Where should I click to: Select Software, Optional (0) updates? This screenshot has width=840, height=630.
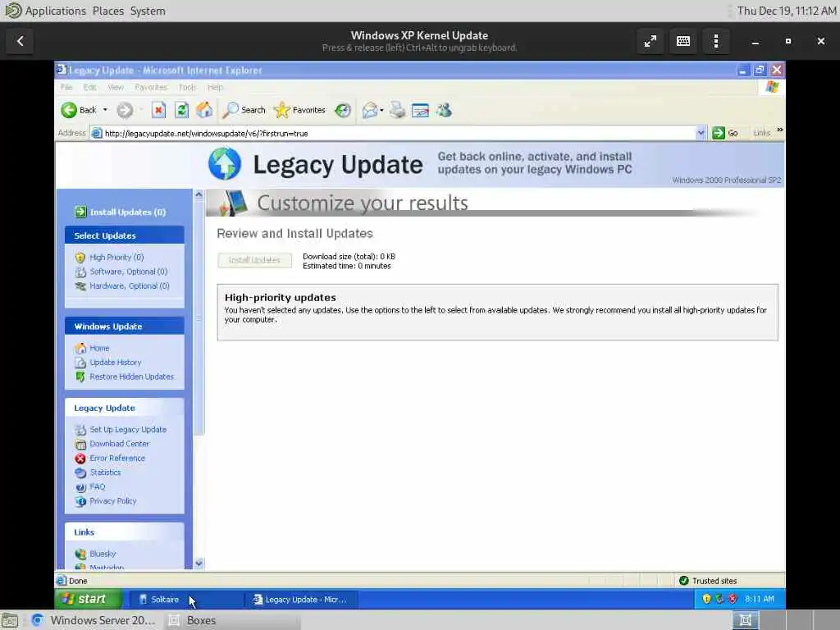point(129,272)
